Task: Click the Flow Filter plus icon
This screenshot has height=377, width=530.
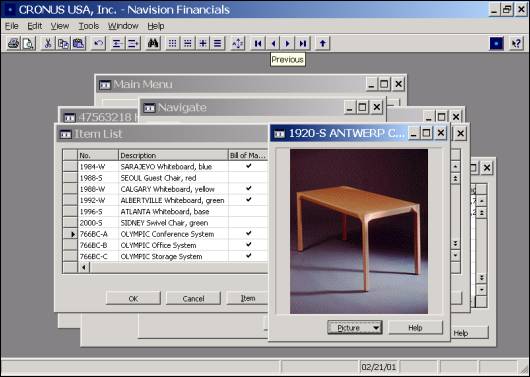Action: (x=203, y=43)
